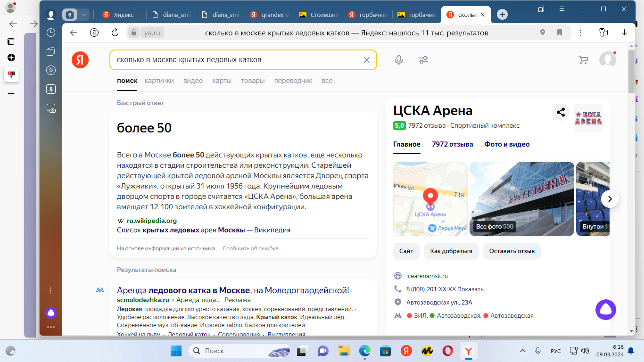Open the ru.wikipedia.org source link
Image resolution: width=644 pixels, height=362 pixels.
point(152,221)
